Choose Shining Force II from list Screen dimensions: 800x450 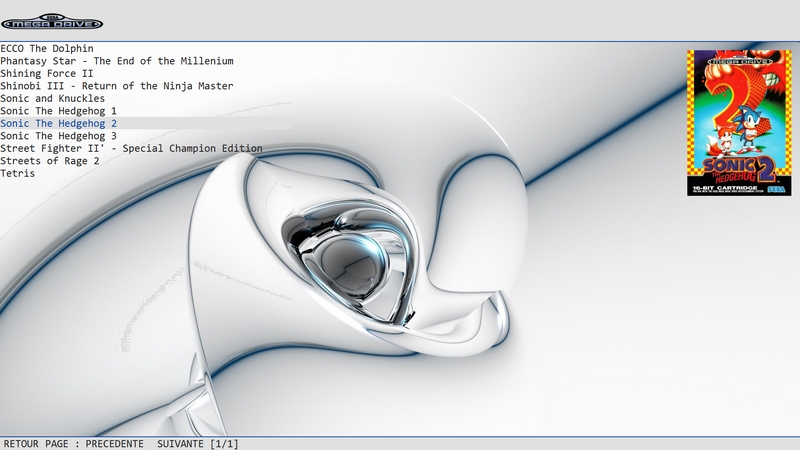[47, 73]
